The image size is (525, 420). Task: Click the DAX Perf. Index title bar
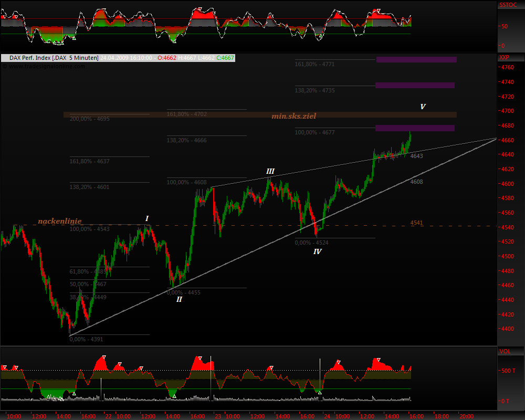pos(50,58)
